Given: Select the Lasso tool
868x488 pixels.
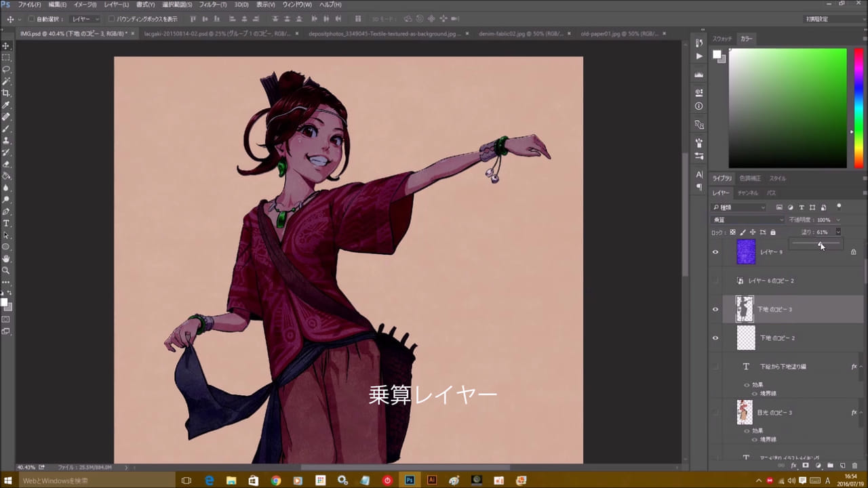Looking at the screenshot, I should tap(6, 70).
